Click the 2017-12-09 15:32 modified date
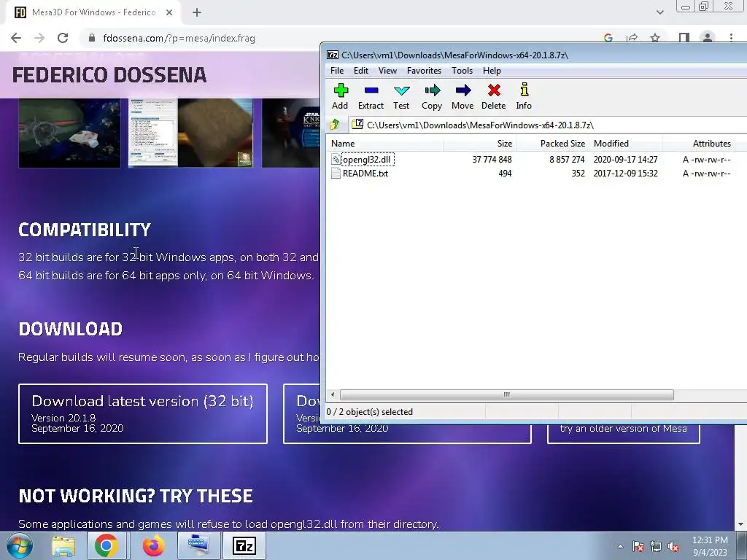 (x=625, y=174)
